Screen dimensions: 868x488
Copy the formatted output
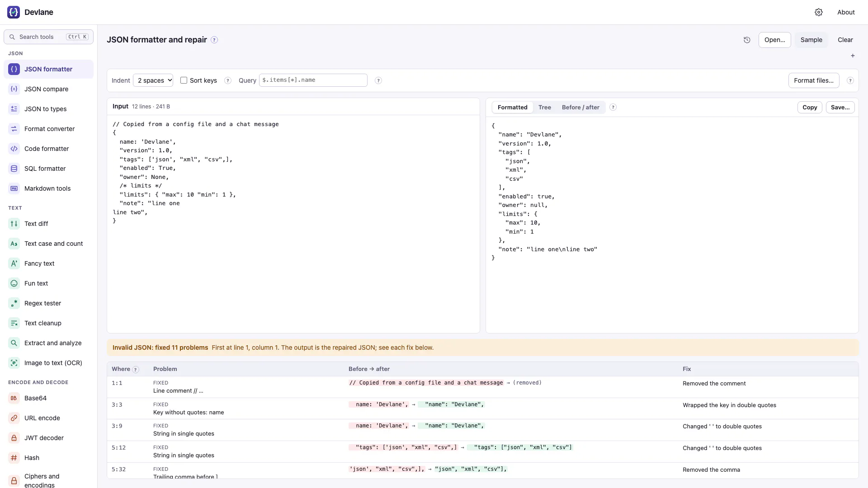(x=810, y=107)
